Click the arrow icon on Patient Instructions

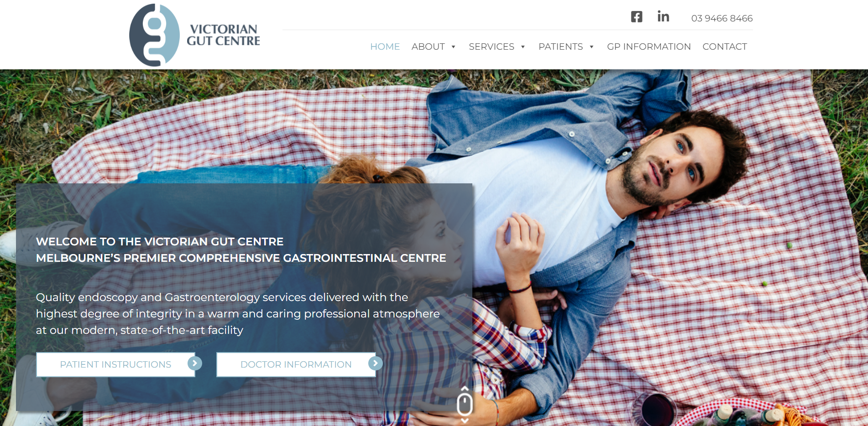[x=195, y=363]
